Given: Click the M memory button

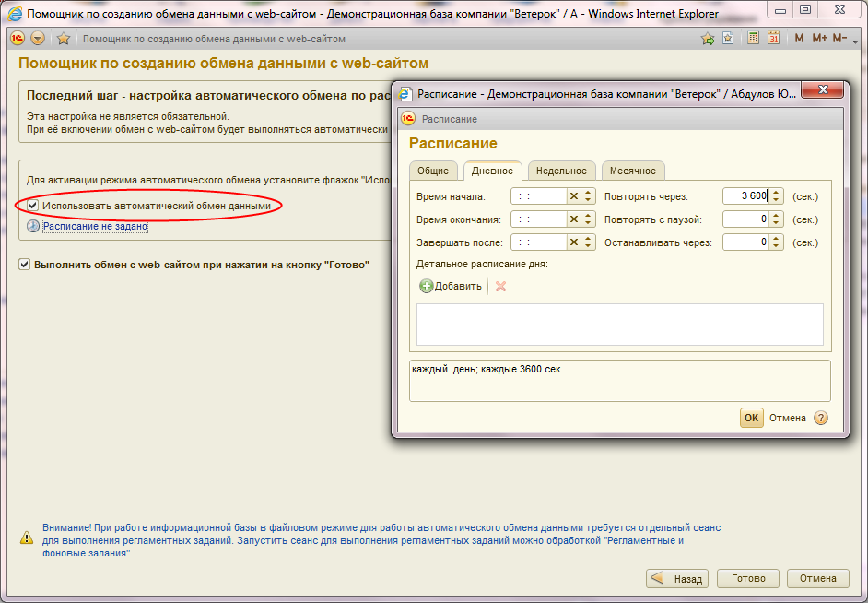Looking at the screenshot, I should 799,38.
